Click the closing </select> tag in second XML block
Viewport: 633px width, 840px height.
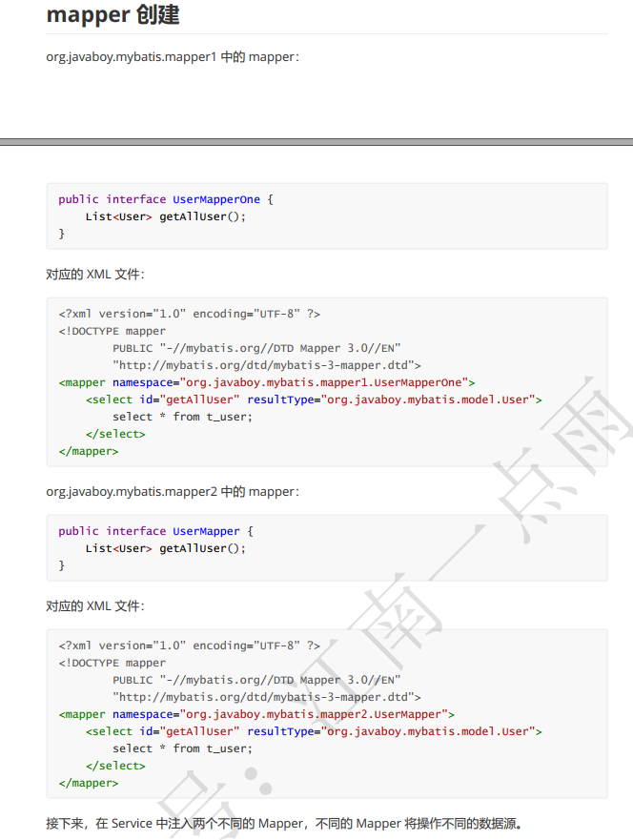[115, 766]
